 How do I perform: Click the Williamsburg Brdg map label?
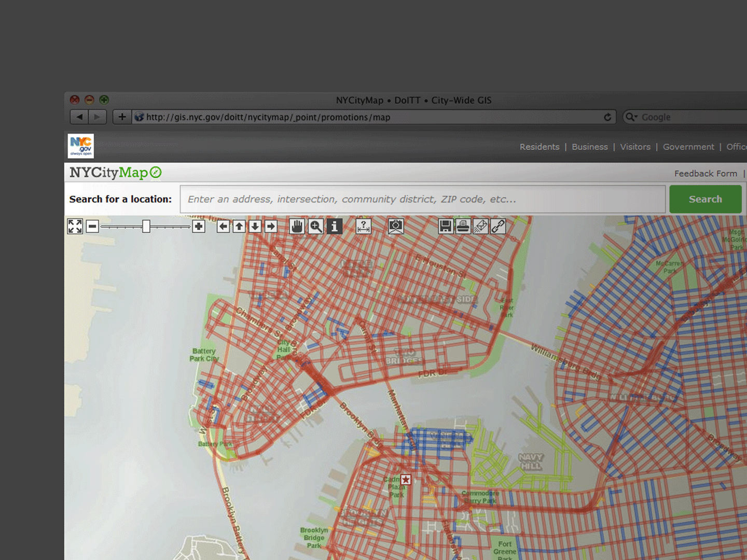[565, 362]
